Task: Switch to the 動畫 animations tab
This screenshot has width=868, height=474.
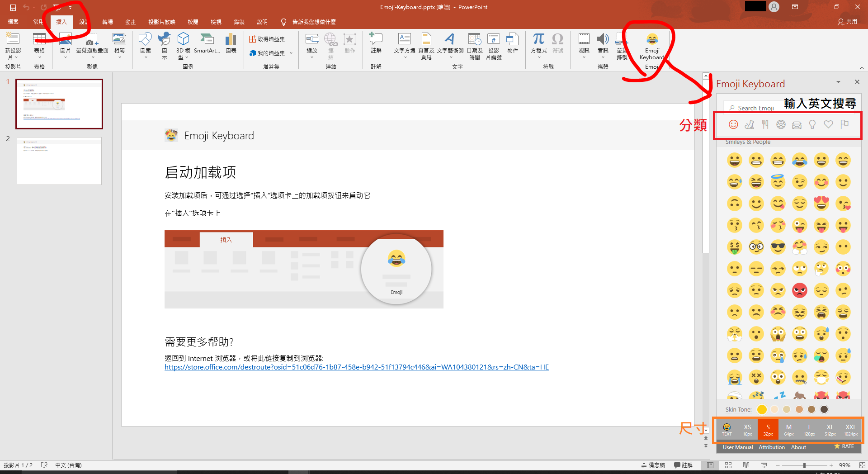Action: (131, 22)
